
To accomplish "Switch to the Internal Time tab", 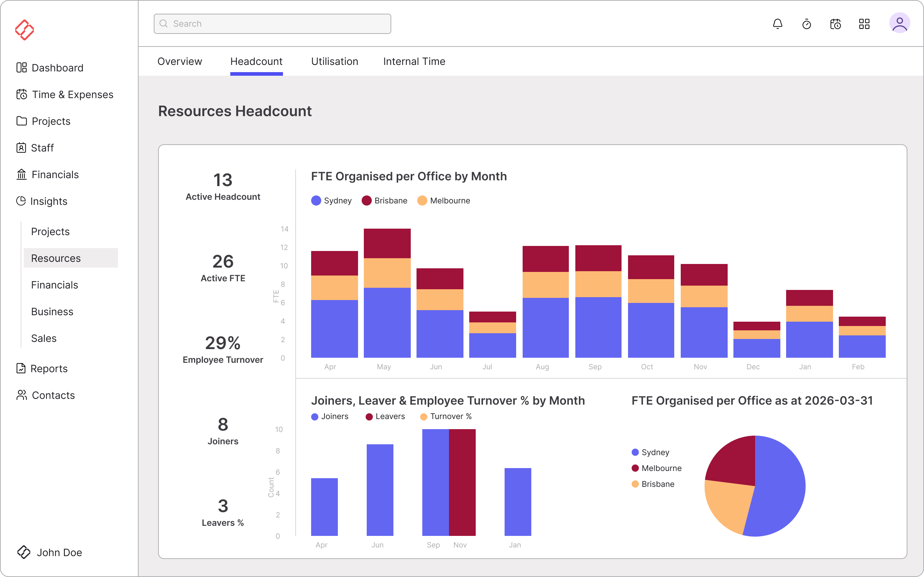I will click(x=414, y=61).
